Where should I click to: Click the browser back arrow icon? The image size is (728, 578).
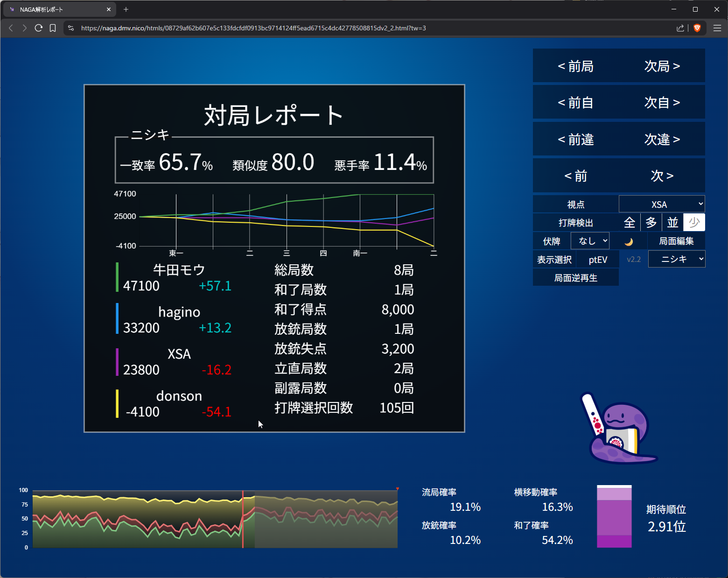point(11,28)
